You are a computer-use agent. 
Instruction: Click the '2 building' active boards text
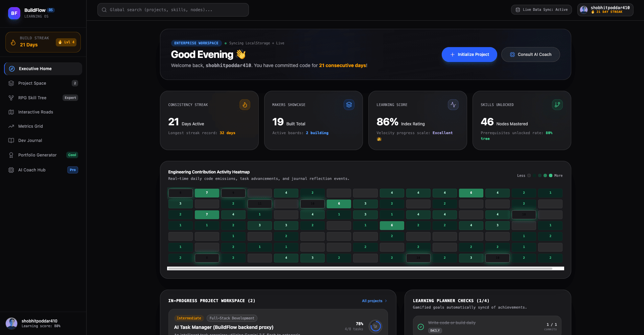click(317, 133)
